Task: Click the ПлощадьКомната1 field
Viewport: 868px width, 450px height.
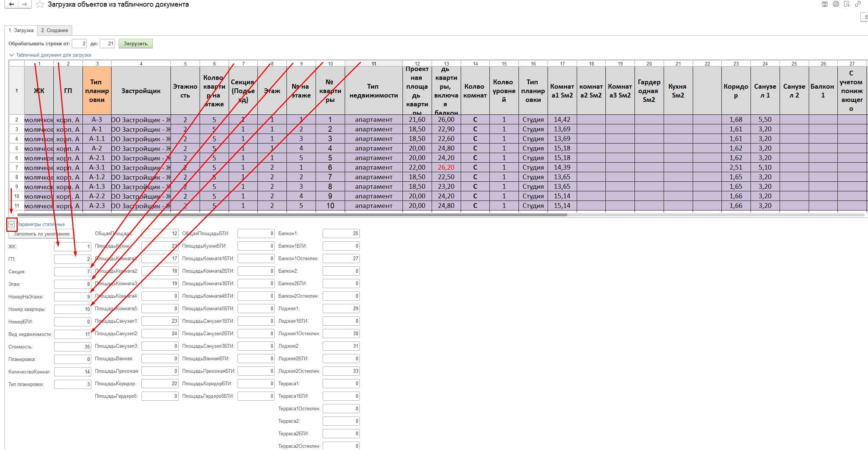Action: pos(160,258)
